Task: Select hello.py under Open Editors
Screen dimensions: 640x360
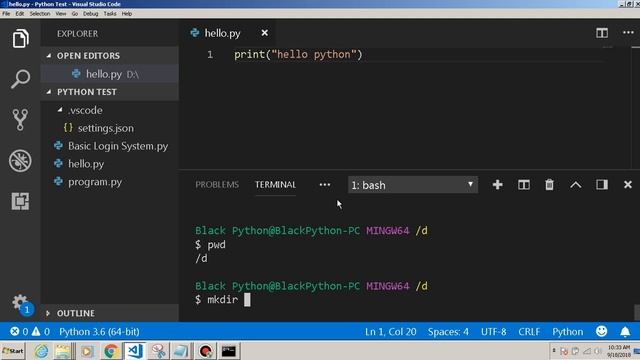Action: [x=109, y=74]
